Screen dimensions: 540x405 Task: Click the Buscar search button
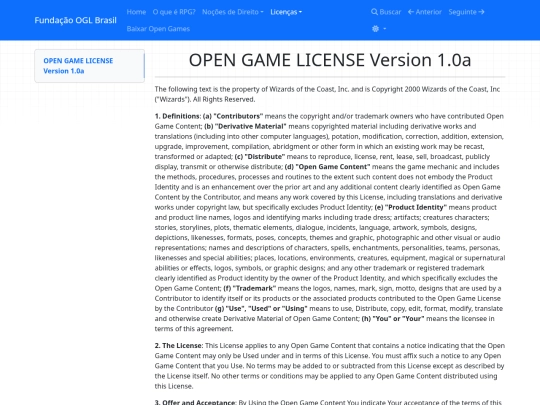386,12
